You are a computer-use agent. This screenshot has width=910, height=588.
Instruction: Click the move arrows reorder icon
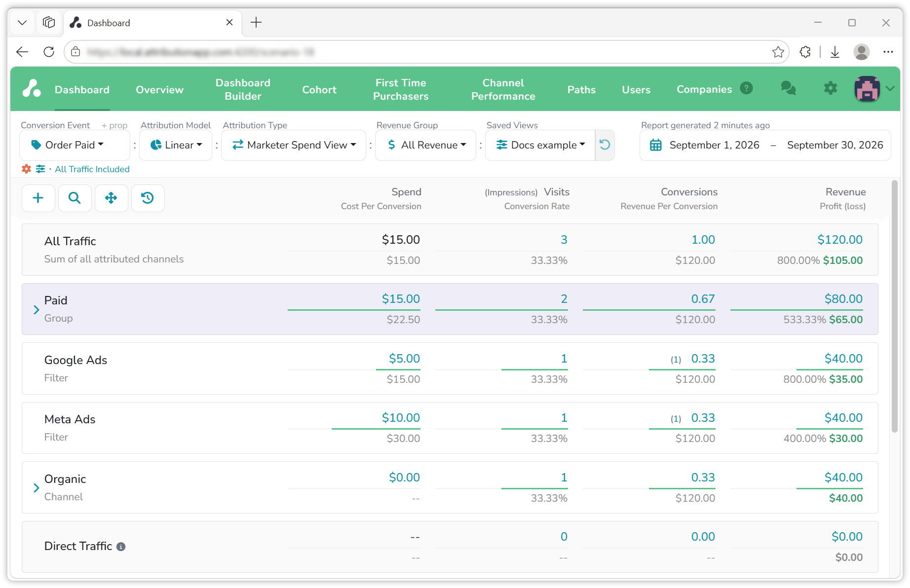click(111, 198)
